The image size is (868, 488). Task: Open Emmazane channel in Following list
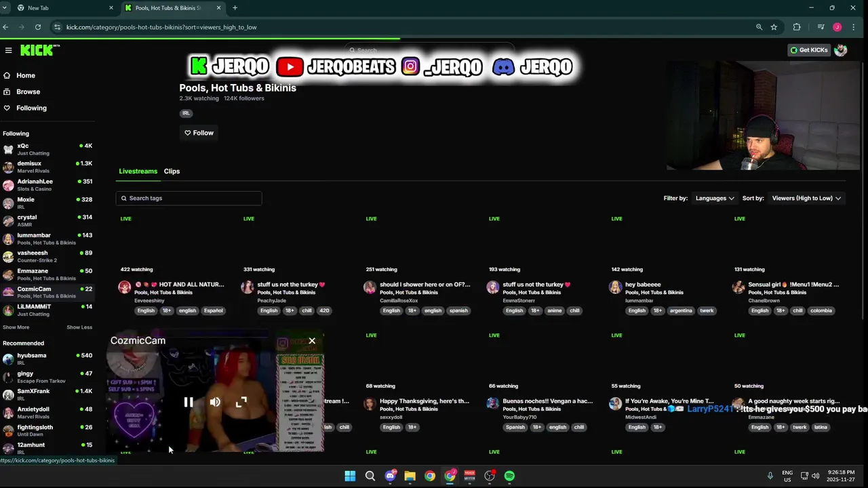click(x=47, y=274)
